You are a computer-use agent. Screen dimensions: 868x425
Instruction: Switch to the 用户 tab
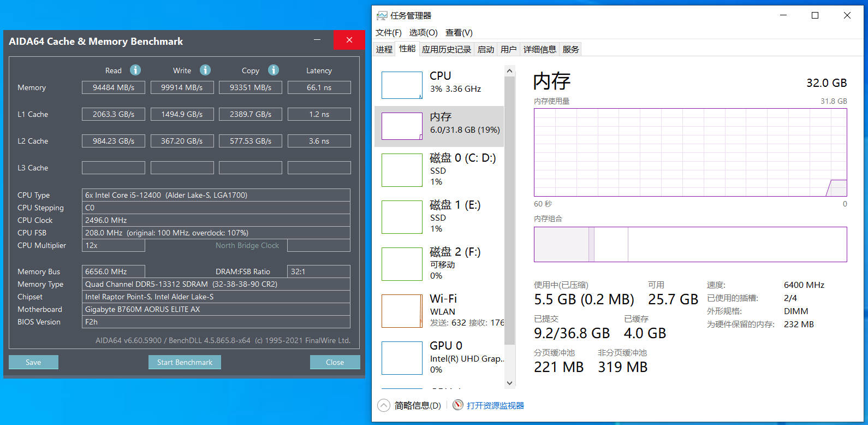(x=509, y=50)
